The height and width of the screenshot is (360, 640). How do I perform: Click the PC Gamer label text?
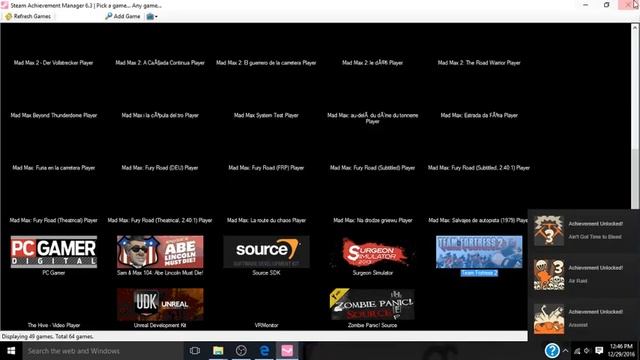tap(54, 273)
